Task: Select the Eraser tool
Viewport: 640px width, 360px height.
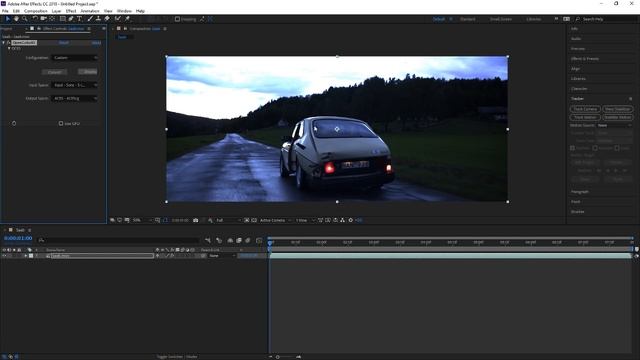Action: [x=107, y=19]
